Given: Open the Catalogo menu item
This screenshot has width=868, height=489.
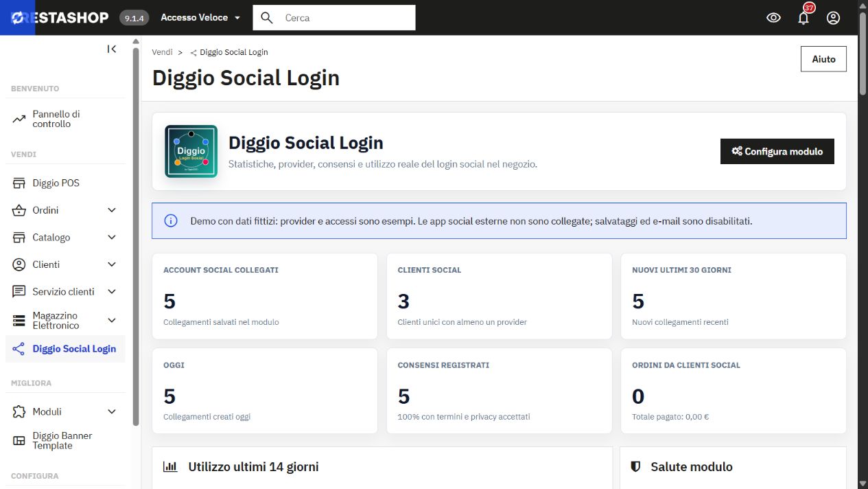Looking at the screenshot, I should 66,238.
